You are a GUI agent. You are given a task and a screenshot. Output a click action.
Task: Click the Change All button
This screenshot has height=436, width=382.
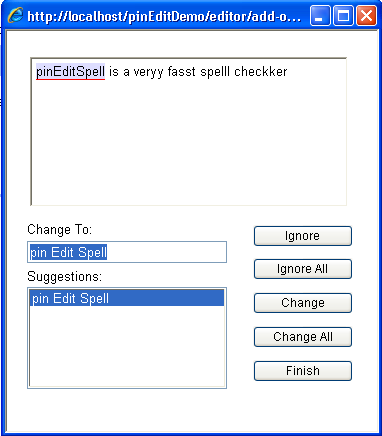(x=303, y=337)
